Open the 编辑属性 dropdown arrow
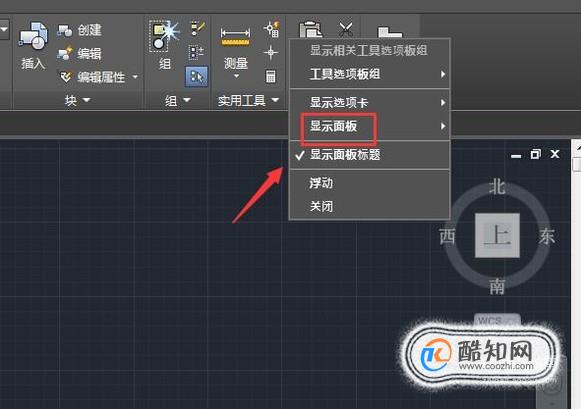The width and height of the screenshot is (581, 409). (x=135, y=77)
